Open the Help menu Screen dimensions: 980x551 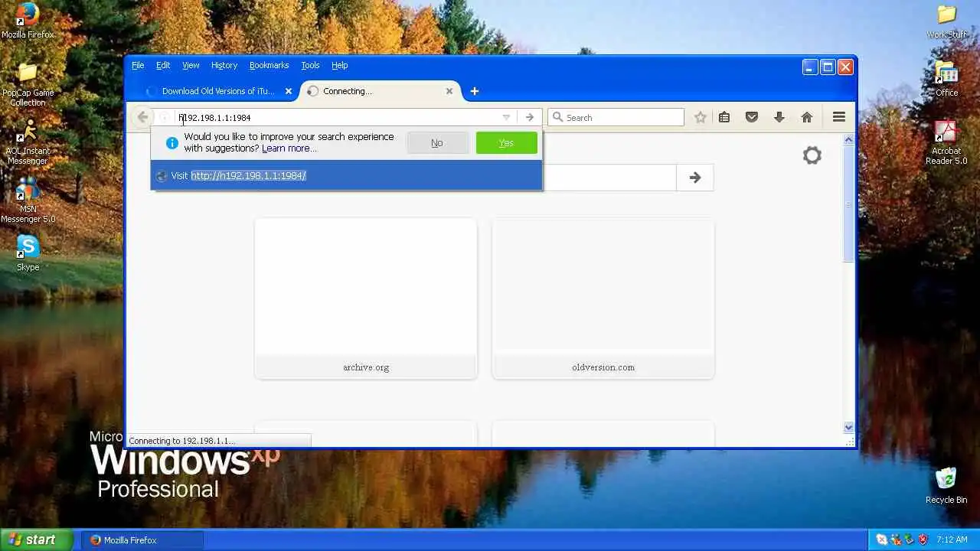(x=339, y=65)
